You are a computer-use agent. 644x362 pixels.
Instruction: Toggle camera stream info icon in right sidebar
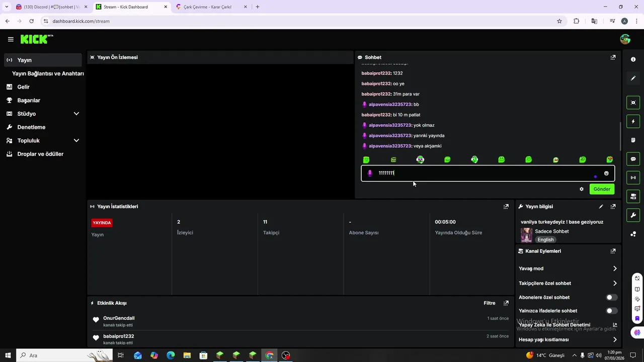click(x=633, y=196)
